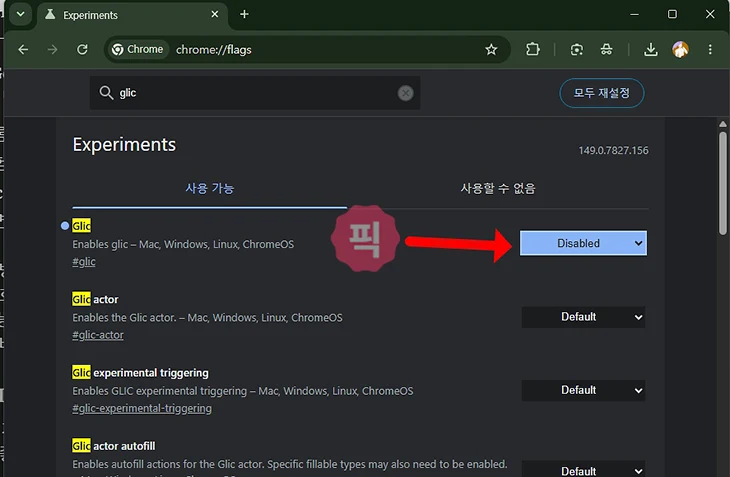The width and height of the screenshot is (730, 477).
Task: Click the highlighted Glic flag title
Action: (81, 226)
